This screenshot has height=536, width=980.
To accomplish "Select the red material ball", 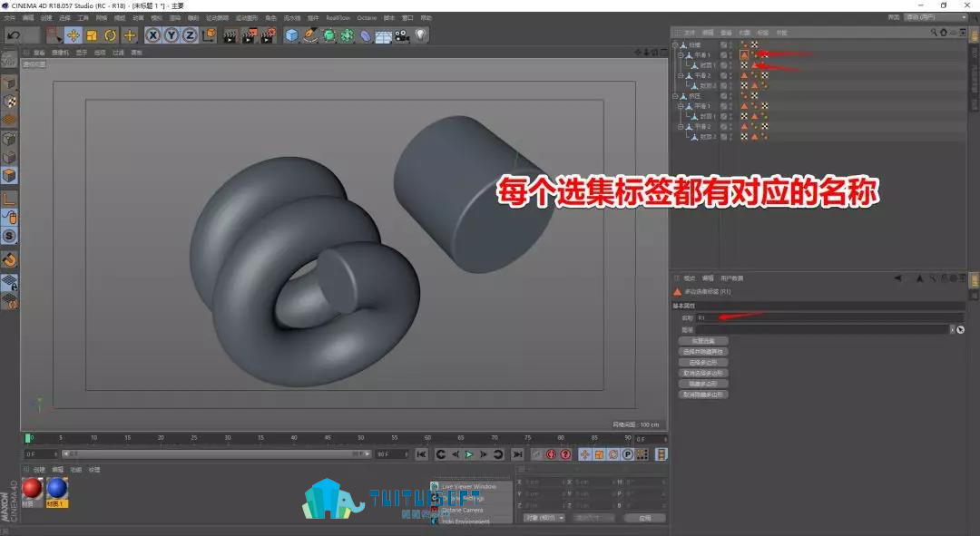I will click(x=32, y=489).
